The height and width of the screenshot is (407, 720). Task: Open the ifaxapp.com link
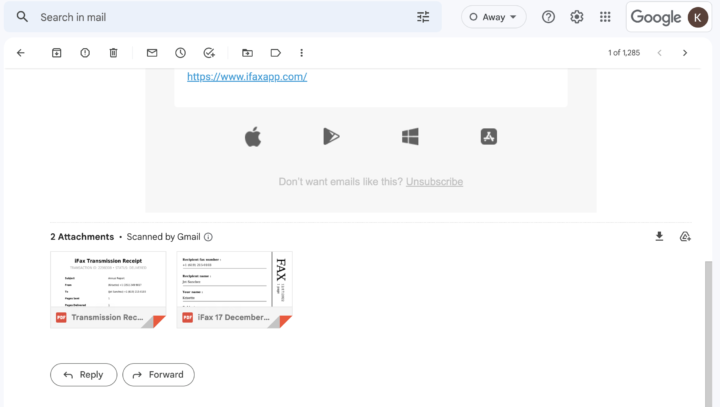(x=247, y=77)
